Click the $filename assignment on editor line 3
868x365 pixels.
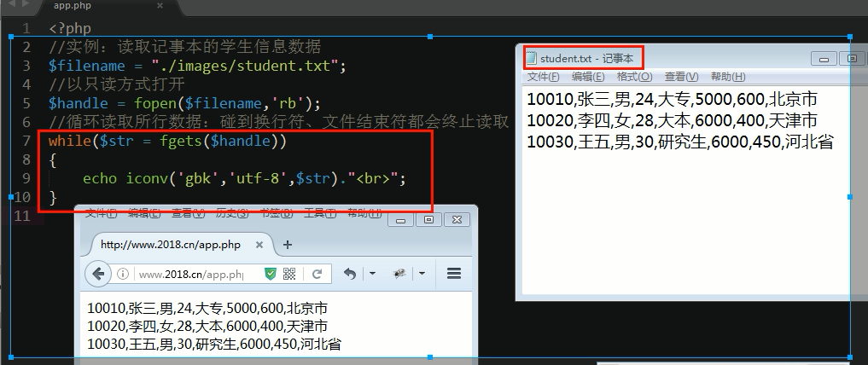pos(198,67)
